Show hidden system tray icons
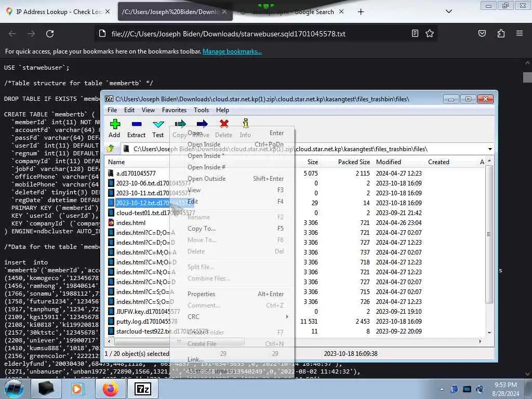 tap(442, 390)
